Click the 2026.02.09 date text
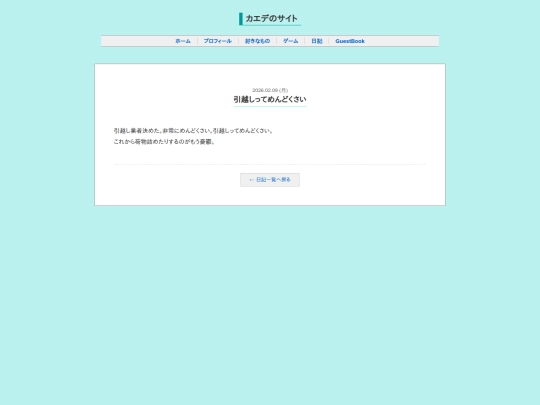This screenshot has height=405, width=540. [265, 90]
